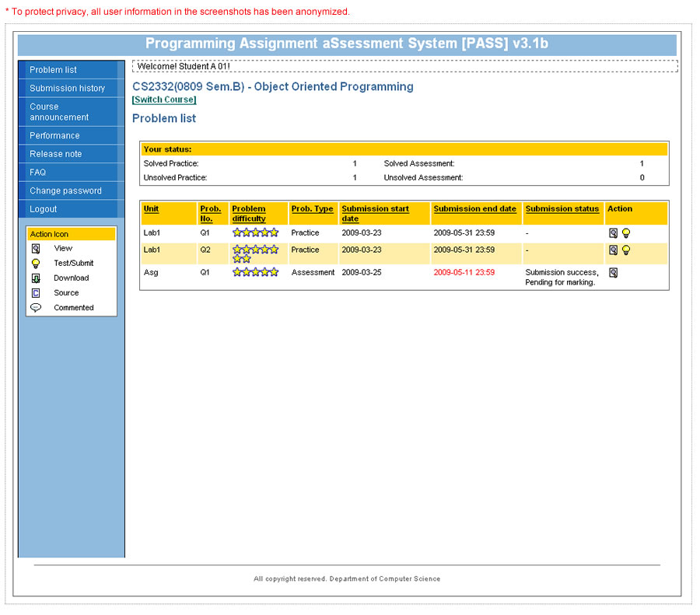Viewport: 700px width, 615px height.
Task: Click View icon for Lab1 Q1
Action: point(613,232)
